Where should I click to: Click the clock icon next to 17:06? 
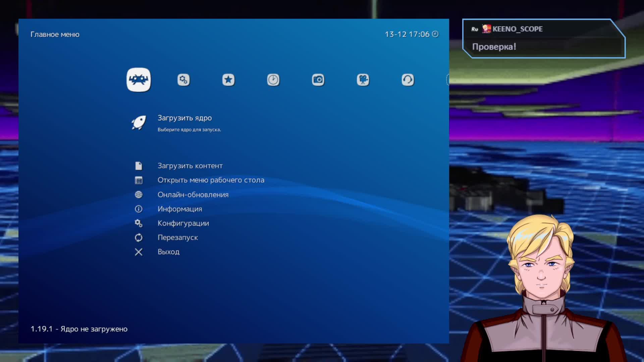pos(435,34)
